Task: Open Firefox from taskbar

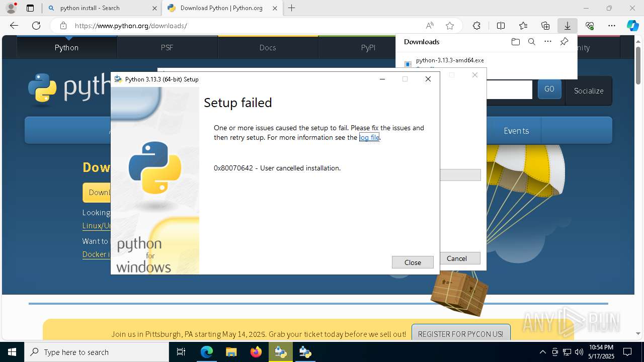Action: click(256, 352)
